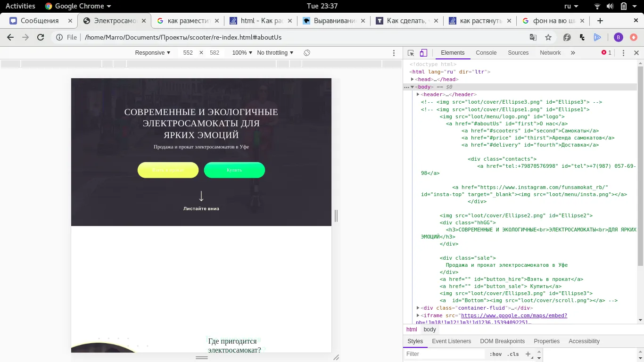Go back with the browser back arrow
The image size is (644, 362).
pyautogui.click(x=10, y=37)
